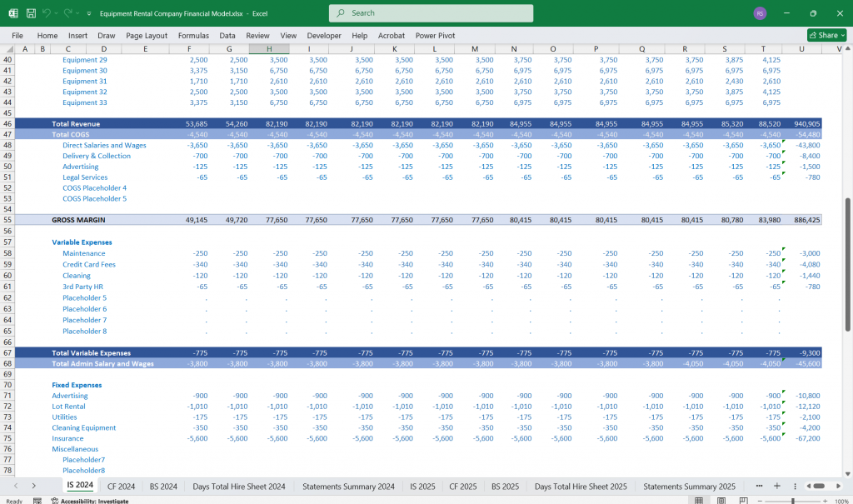The width and height of the screenshot is (853, 504).
Task: Open Normal view from the status bar
Action: (x=699, y=498)
